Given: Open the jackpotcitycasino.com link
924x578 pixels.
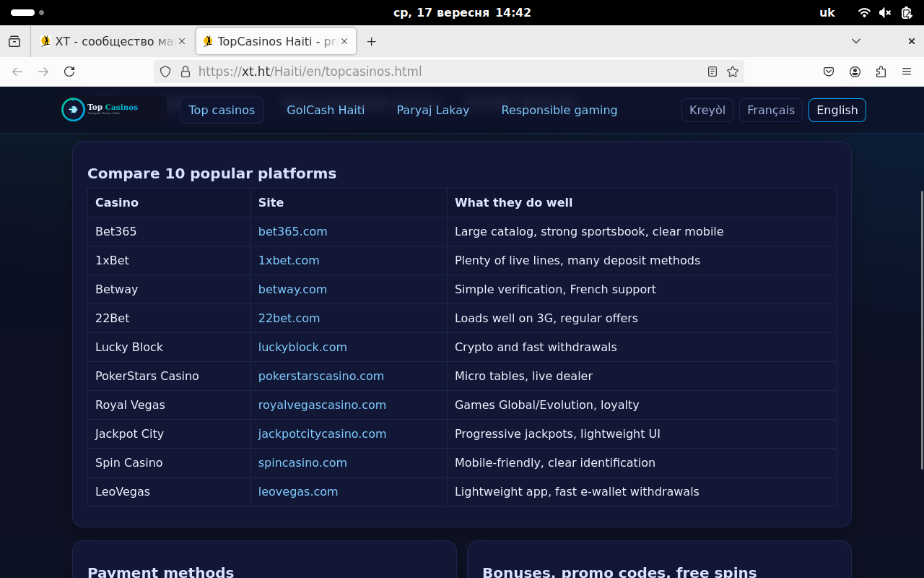Looking at the screenshot, I should pyautogui.click(x=322, y=433).
